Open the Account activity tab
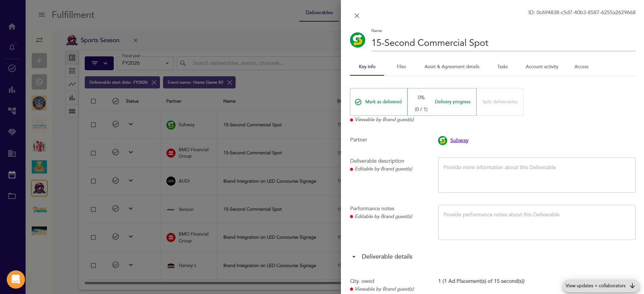This screenshot has width=644, height=294. pyautogui.click(x=542, y=67)
